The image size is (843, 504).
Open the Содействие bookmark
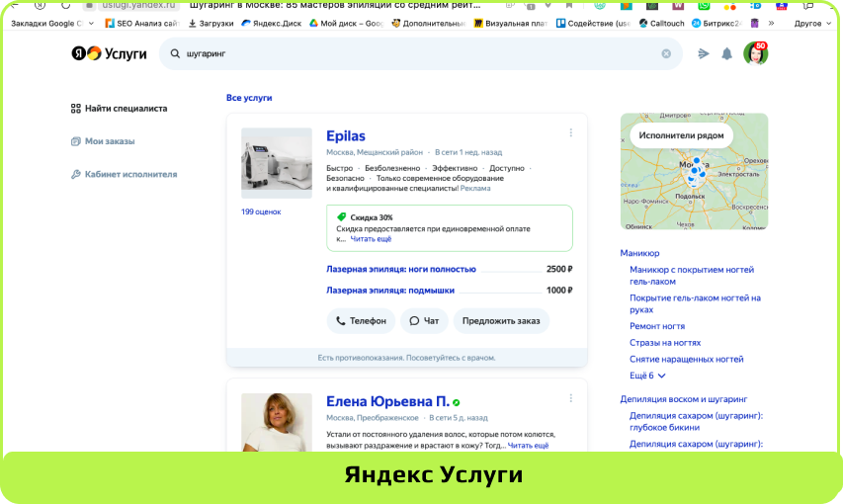point(593,23)
